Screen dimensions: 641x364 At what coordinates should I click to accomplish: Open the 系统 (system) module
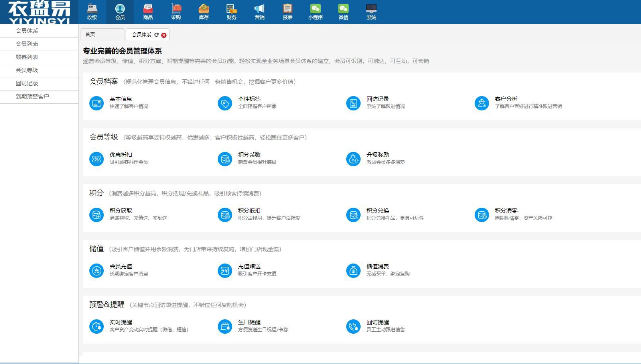[371, 11]
